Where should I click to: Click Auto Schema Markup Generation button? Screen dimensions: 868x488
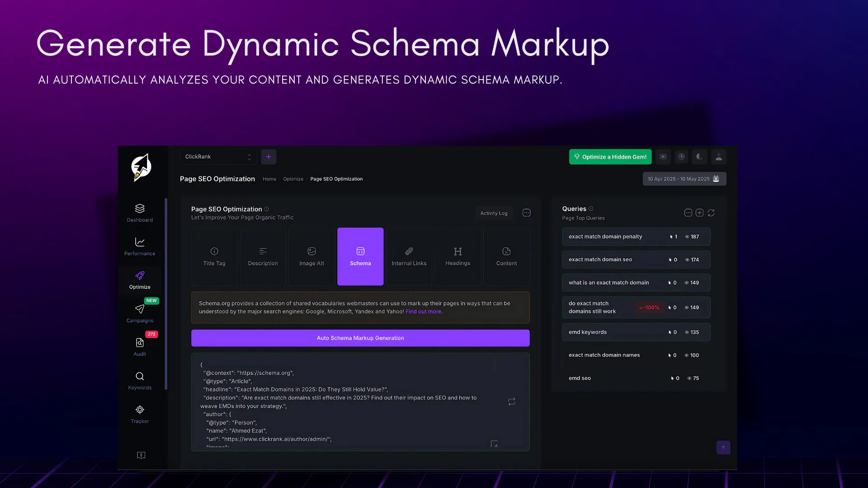pos(360,338)
